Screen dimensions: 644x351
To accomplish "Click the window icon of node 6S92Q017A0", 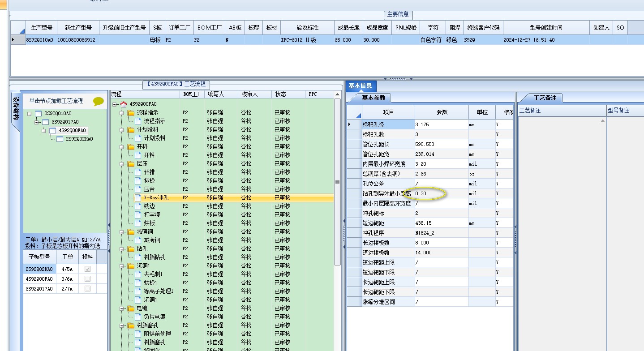I will pyautogui.click(x=45, y=122).
